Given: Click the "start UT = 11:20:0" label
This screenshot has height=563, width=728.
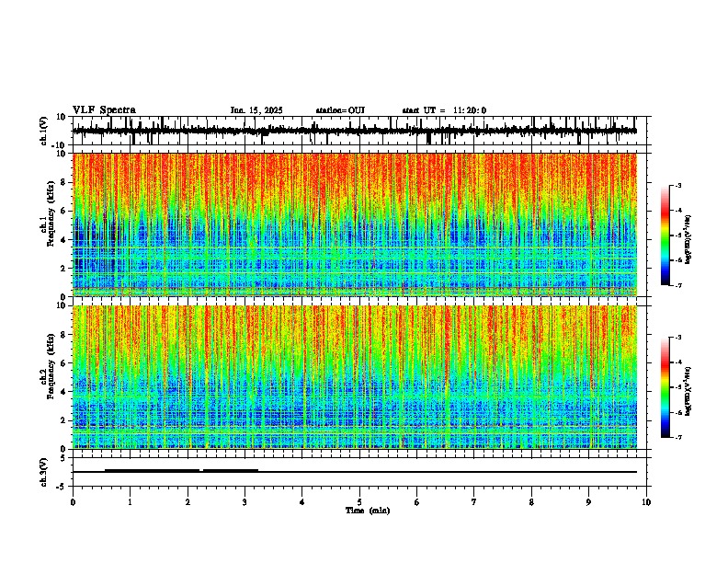Looking at the screenshot, I should click(444, 110).
